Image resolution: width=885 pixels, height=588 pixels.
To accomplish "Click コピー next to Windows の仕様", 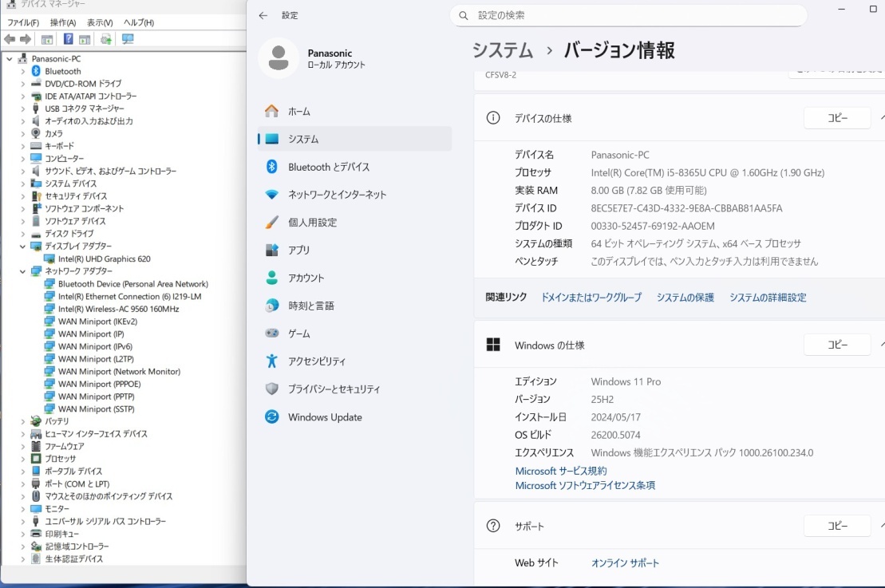I will [836, 344].
